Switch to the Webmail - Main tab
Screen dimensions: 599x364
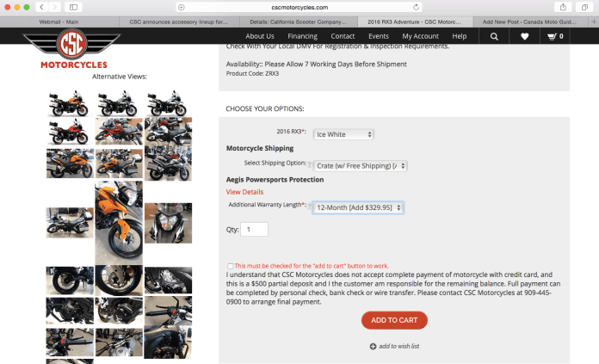(x=59, y=22)
